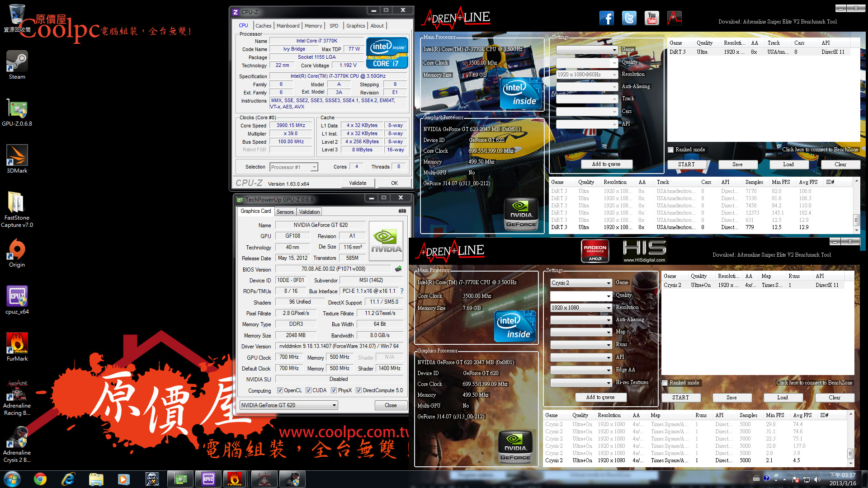Open Track dropdown in DiRT benchmark settings
The height and width of the screenshot is (488, 868).
[x=587, y=99]
